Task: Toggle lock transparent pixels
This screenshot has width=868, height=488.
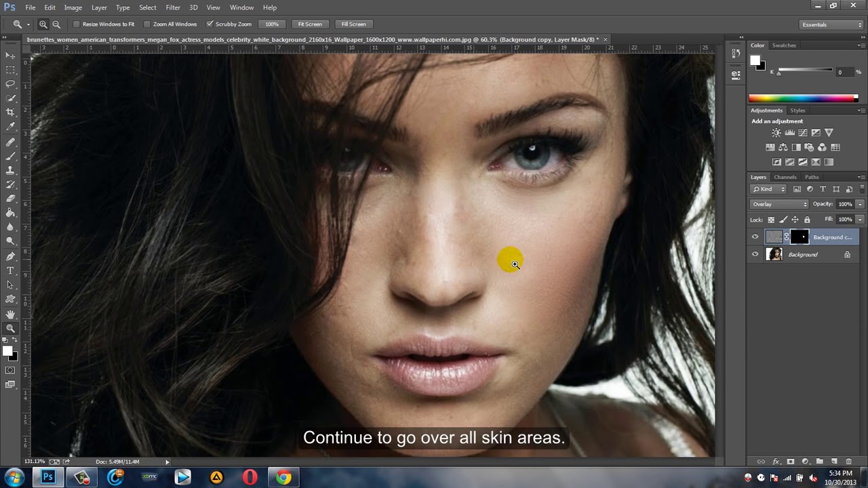Action: pyautogui.click(x=771, y=220)
